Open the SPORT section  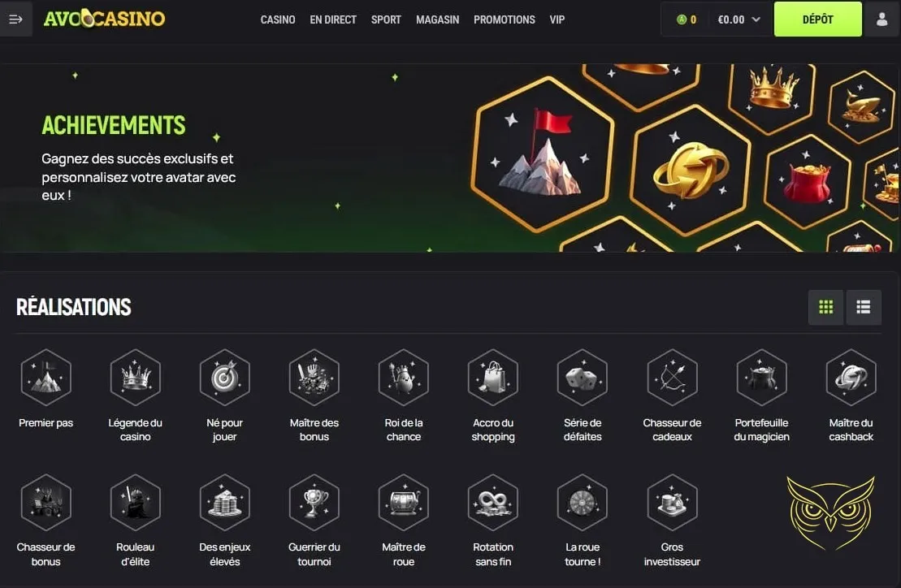386,19
